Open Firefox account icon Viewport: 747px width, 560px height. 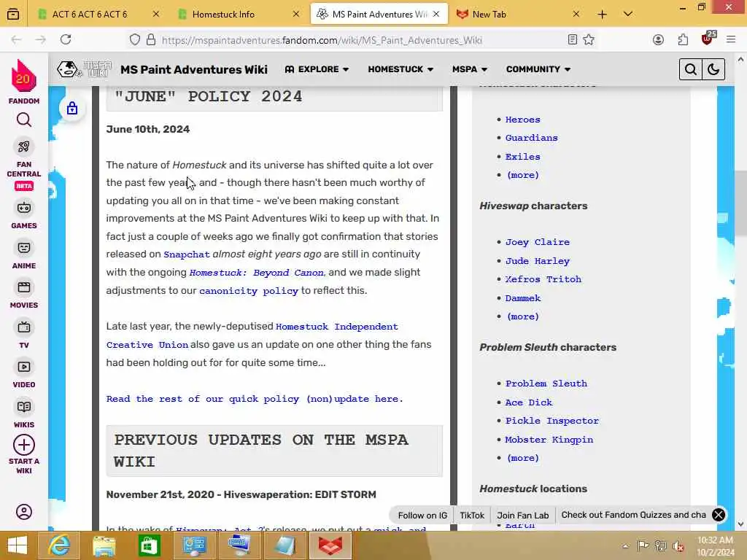point(659,39)
